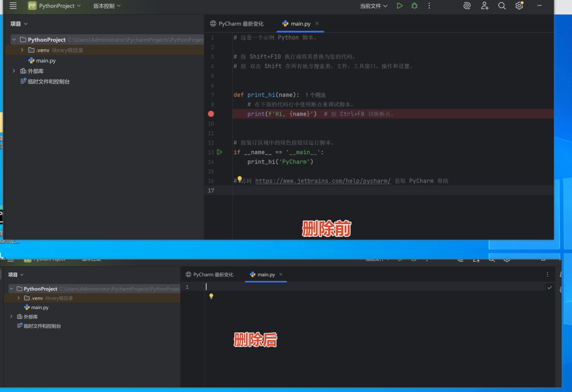The width and height of the screenshot is (572, 392).
Task: Open the hamburger main menu in code-filled window
Action: coord(13,6)
